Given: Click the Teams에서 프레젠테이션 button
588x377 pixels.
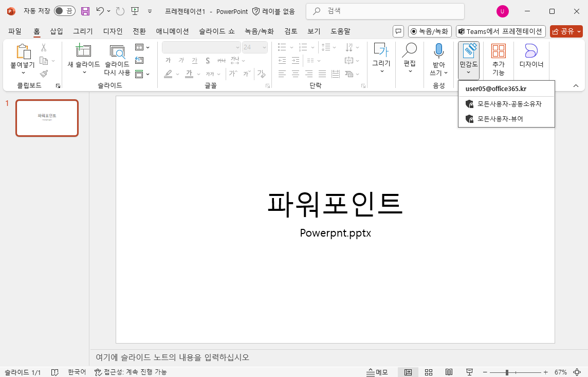Looking at the screenshot, I should coord(500,31).
